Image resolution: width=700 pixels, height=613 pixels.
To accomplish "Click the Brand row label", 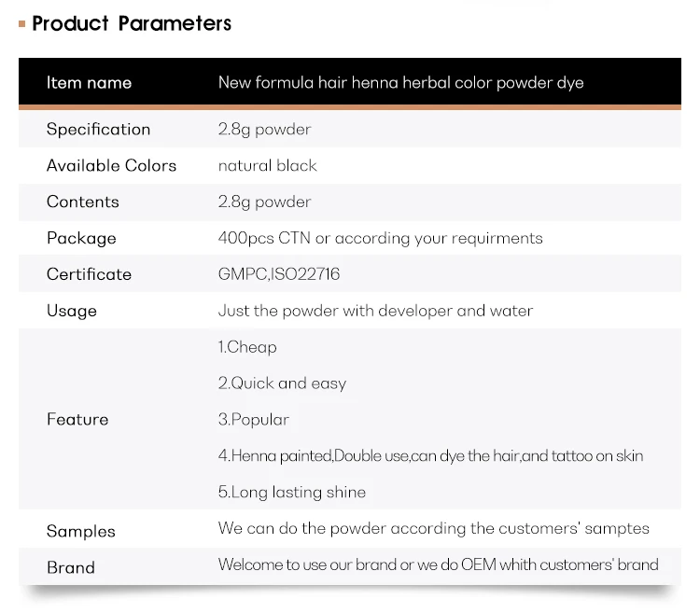I will pos(70,568).
